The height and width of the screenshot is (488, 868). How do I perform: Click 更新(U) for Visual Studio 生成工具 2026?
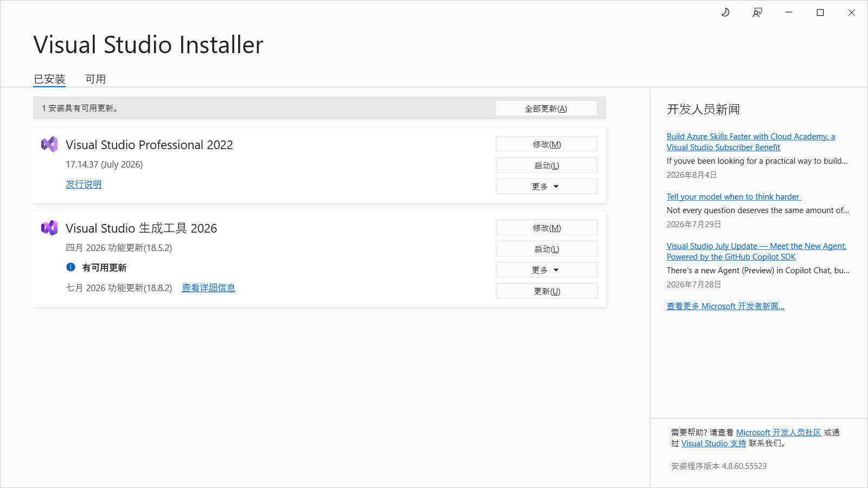pyautogui.click(x=547, y=291)
